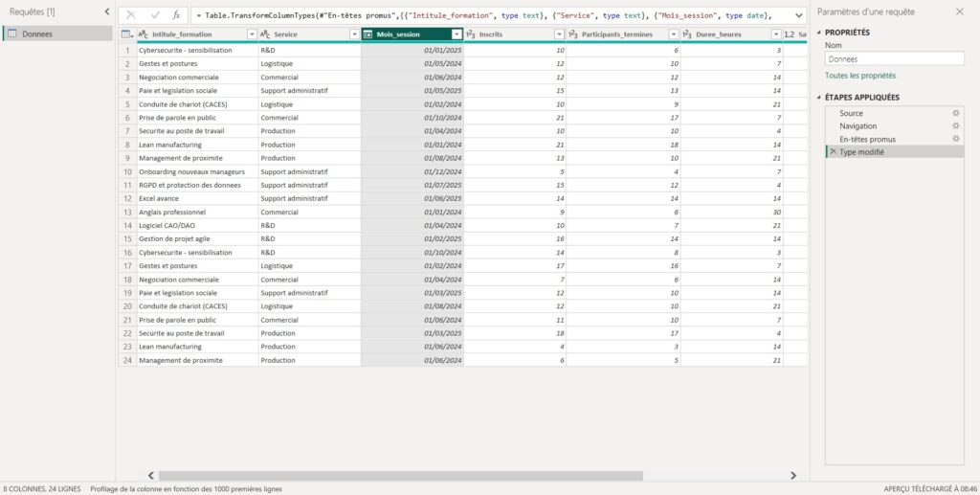Open settings gear for Source step
Image resolution: width=980 pixels, height=495 pixels.
point(956,113)
